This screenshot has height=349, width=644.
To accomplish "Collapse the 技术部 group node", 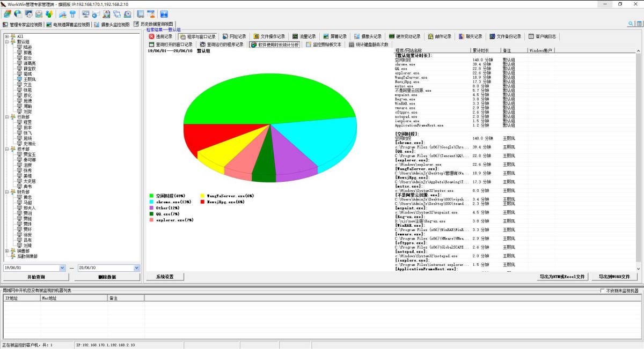I will tap(6, 149).
